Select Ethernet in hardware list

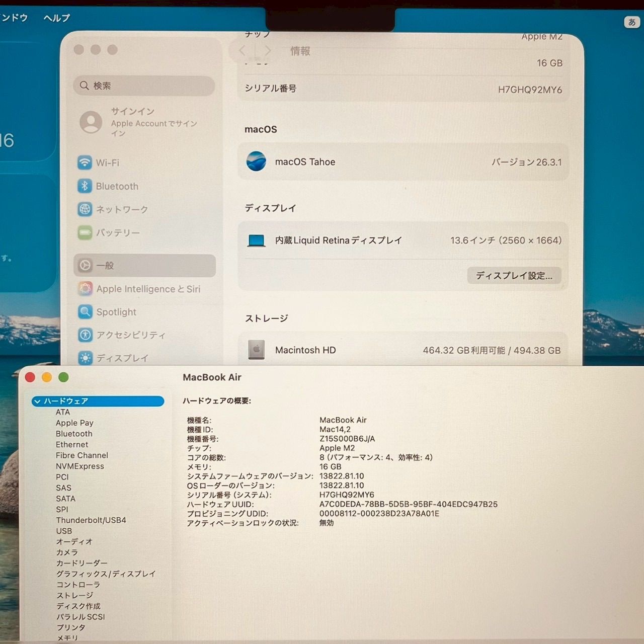72,444
